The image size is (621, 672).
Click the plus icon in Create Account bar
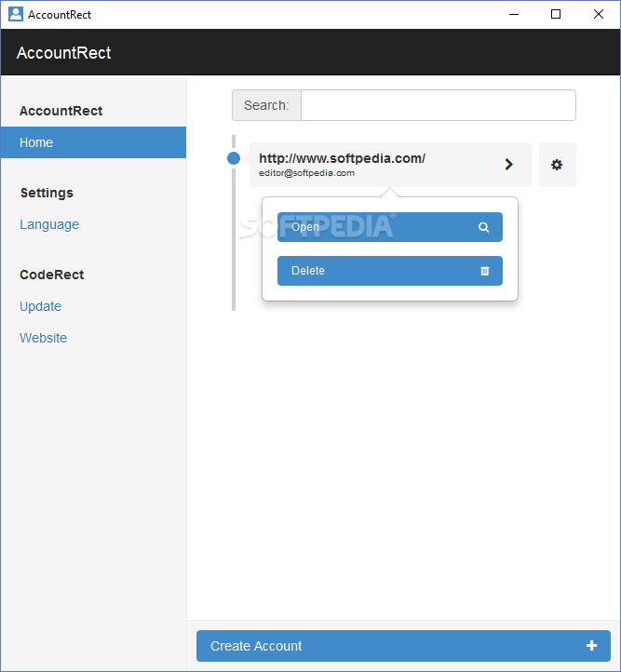pos(592,646)
